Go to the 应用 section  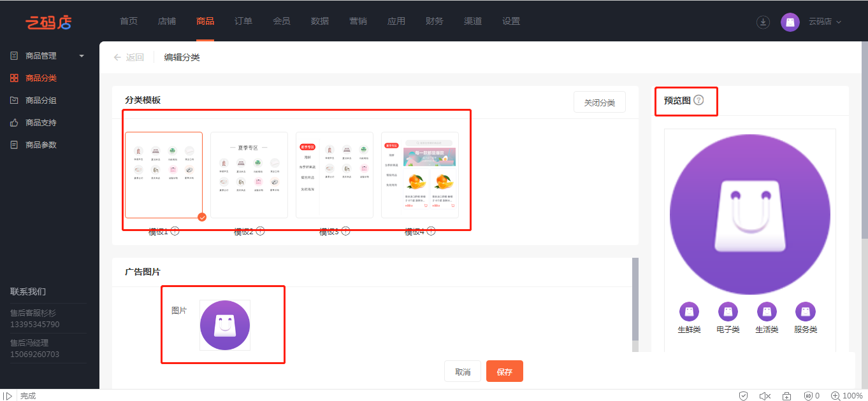click(396, 21)
